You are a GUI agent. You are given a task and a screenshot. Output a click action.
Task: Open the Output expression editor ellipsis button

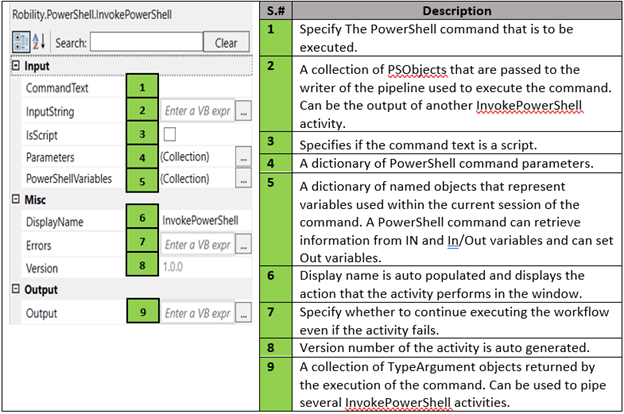pyautogui.click(x=243, y=314)
